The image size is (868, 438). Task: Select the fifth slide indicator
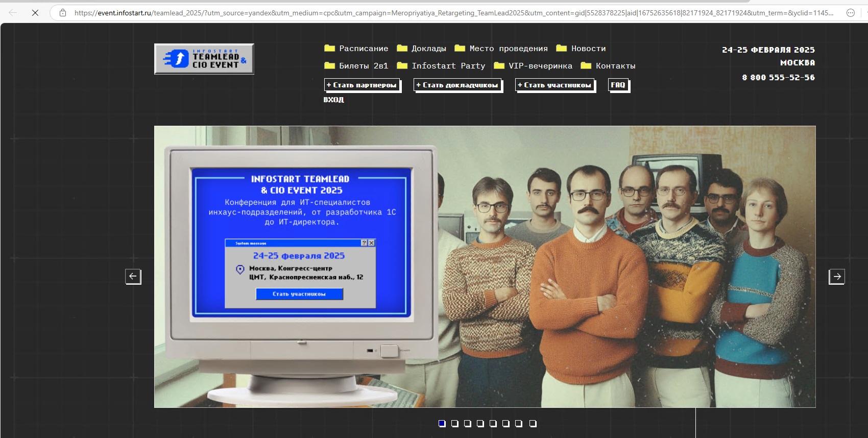(x=493, y=423)
